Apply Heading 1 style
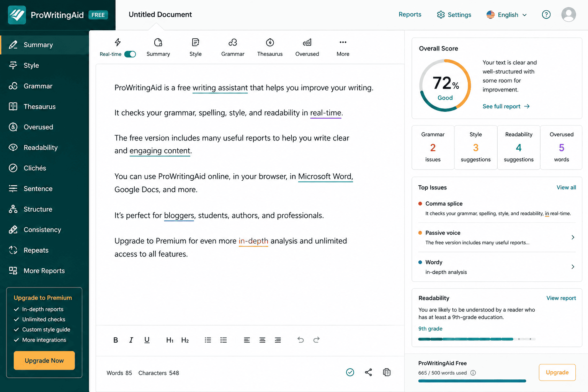This screenshot has width=588, height=392. [170, 340]
